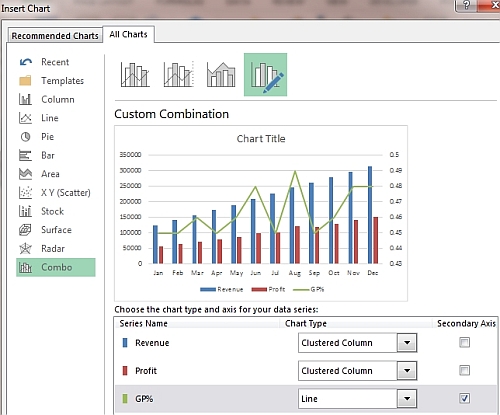The image size is (500, 415).
Task: Open Revenue chart type dropdown arrow
Action: pos(407,343)
